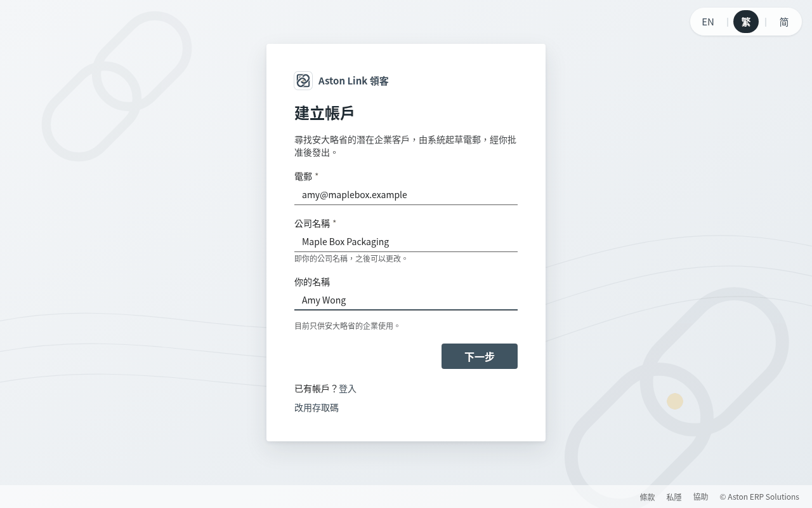Select Simplified Chinese 简 language option

click(x=784, y=22)
